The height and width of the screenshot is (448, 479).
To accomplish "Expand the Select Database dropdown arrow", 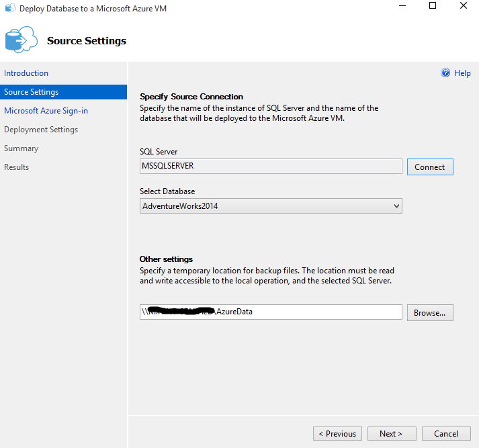I will click(396, 206).
